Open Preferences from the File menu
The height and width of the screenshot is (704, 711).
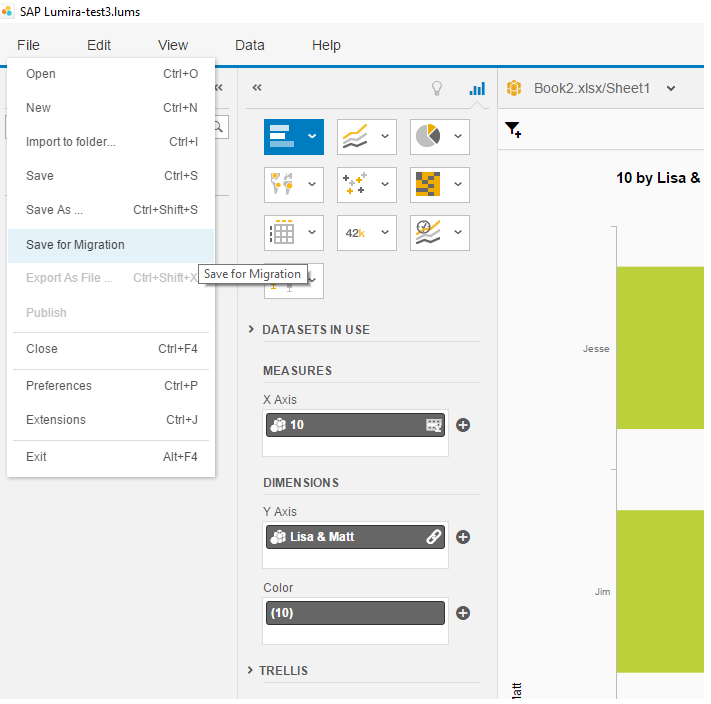(111, 385)
